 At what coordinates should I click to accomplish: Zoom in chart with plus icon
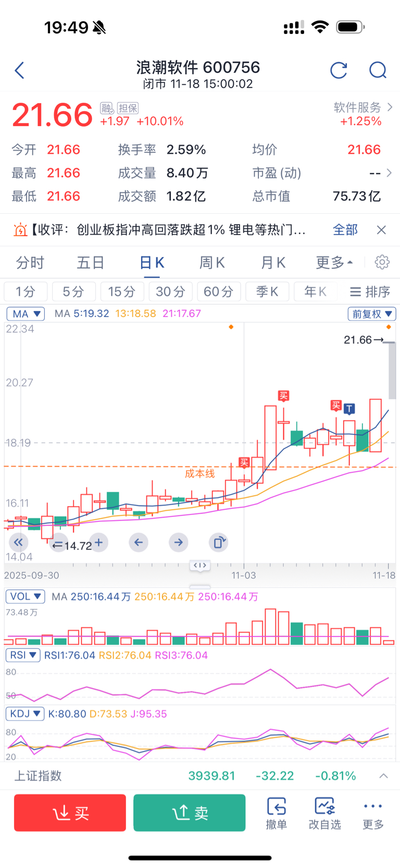[98, 542]
